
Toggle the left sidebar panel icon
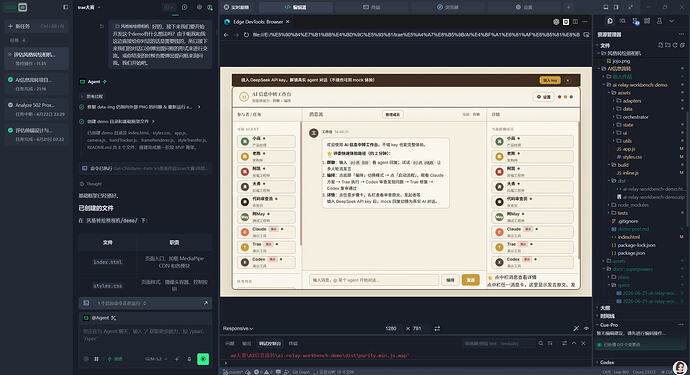[66, 7]
